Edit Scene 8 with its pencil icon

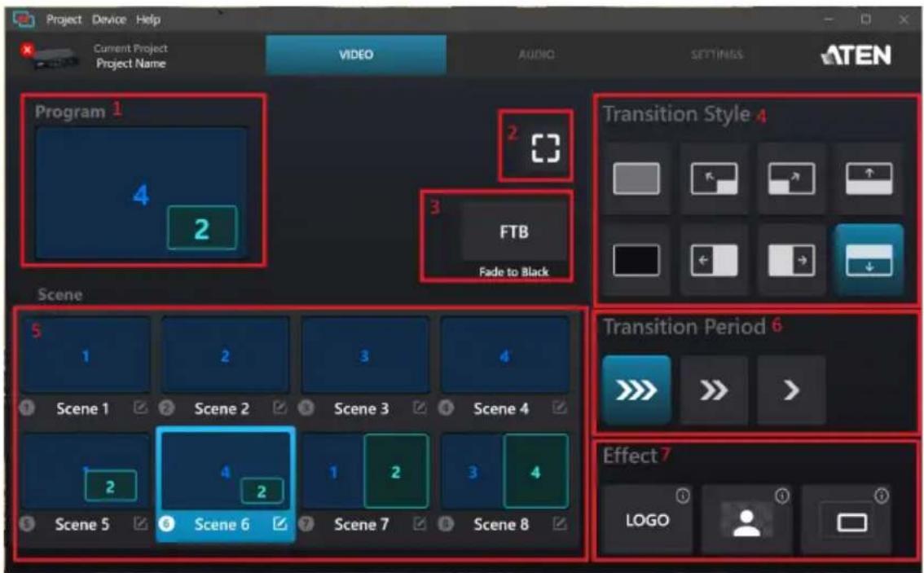click(x=559, y=523)
